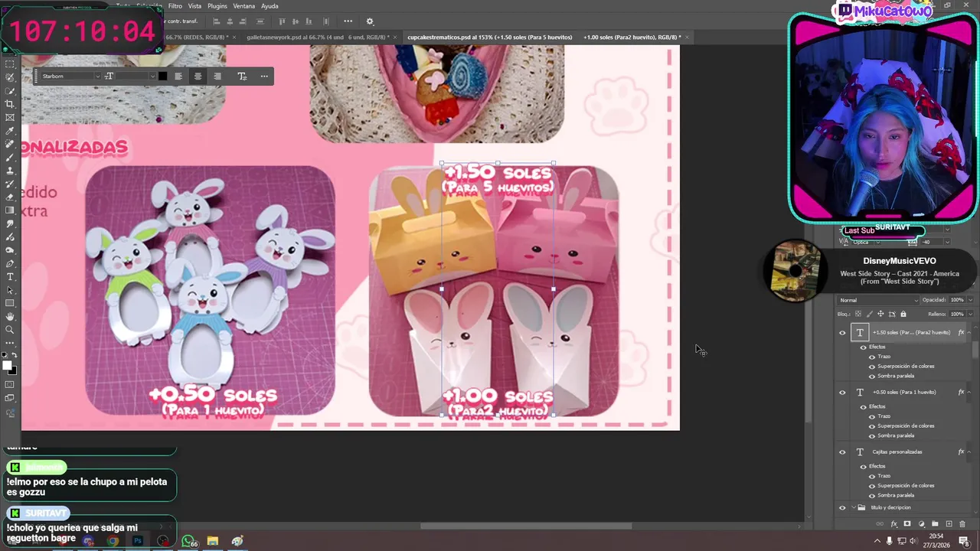Open font size dropdown in floating type bar
Image resolution: width=980 pixels, height=551 pixels.
click(152, 76)
